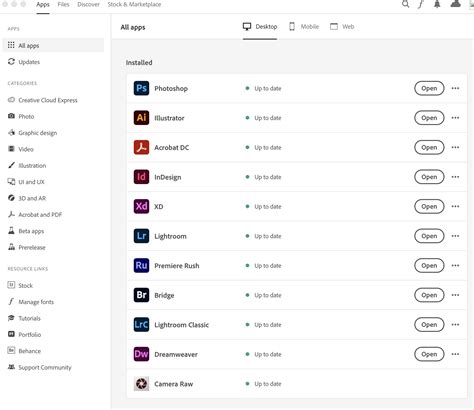Screen dimensions: 474x410
Task: Open the account profile icon
Action: 456,4
